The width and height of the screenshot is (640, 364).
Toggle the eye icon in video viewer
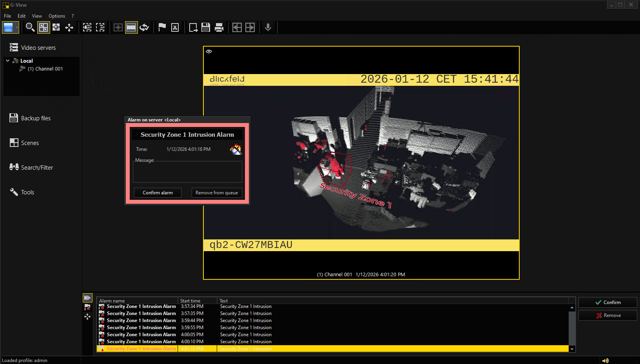pyautogui.click(x=209, y=51)
